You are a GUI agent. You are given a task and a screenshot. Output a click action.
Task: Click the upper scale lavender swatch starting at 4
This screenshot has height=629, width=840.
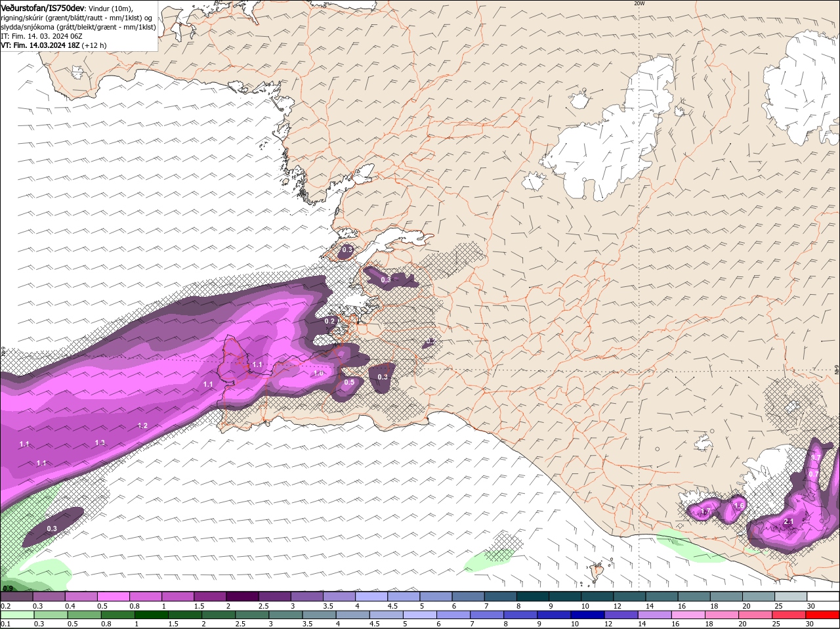tap(371, 596)
